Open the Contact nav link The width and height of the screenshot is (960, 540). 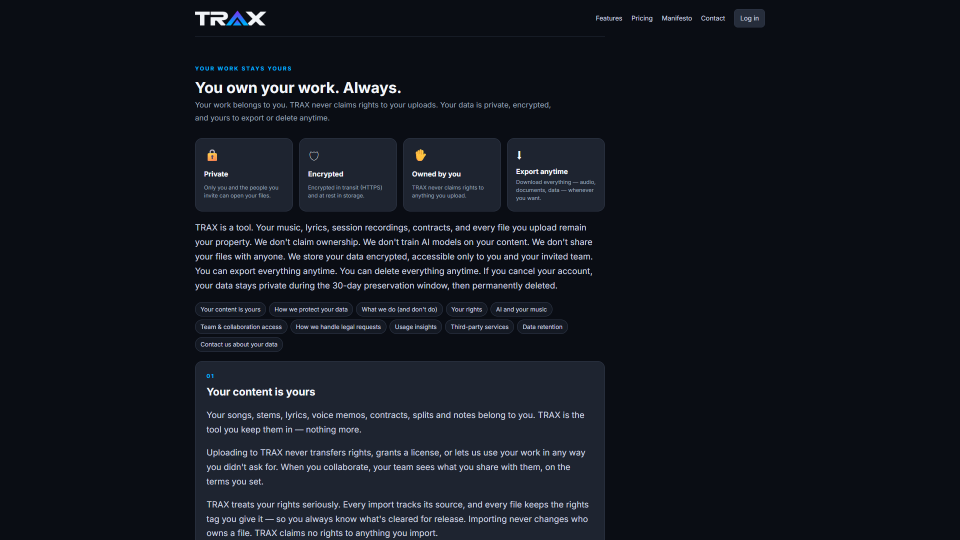[713, 18]
